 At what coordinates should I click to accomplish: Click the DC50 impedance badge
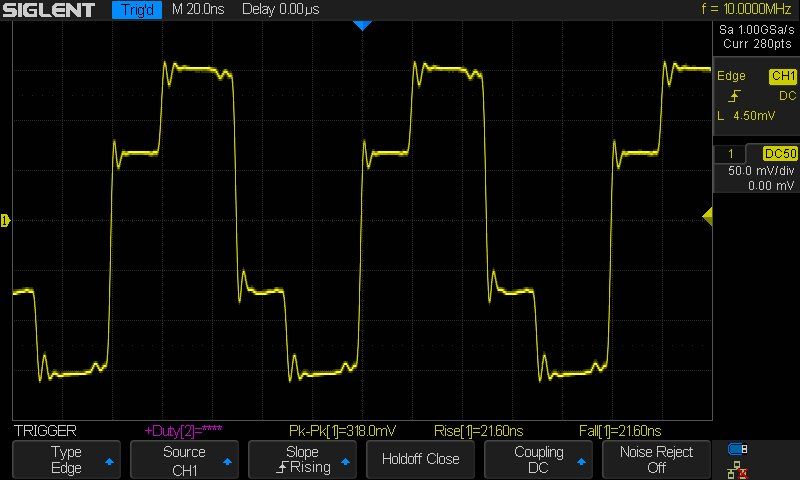click(779, 154)
